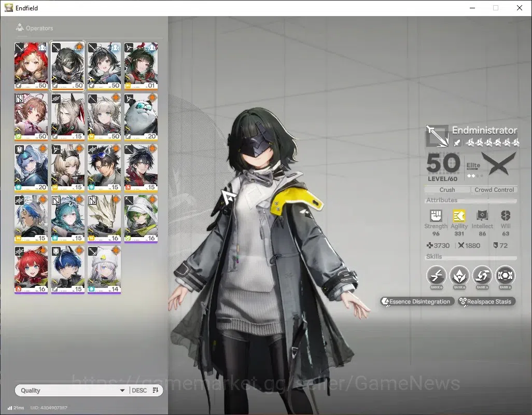Screen dimensions: 532x415
Task: Click the Attributes section header
Action: click(x=442, y=200)
